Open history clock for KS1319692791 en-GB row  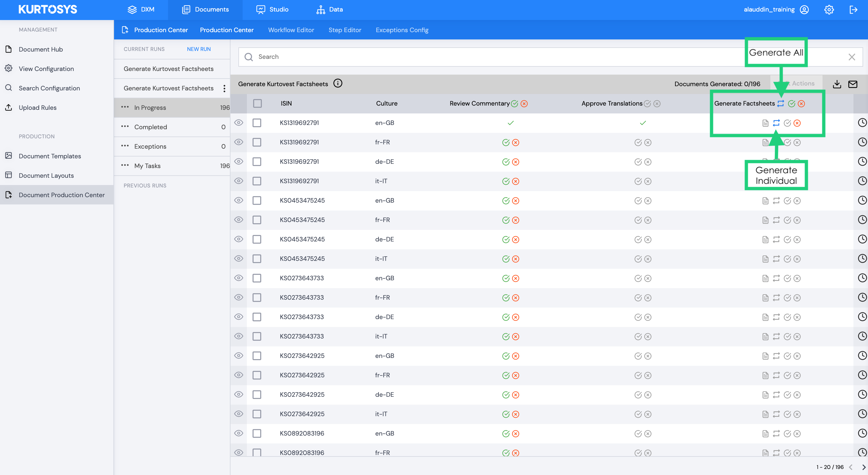(862, 123)
